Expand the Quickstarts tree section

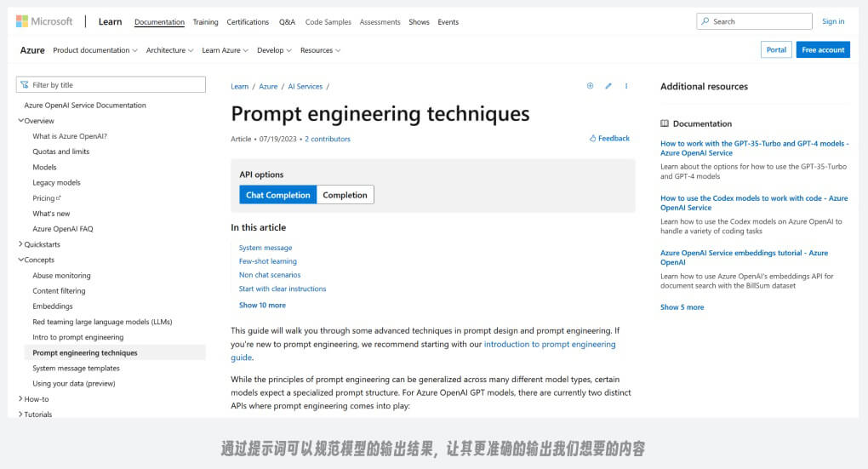pyautogui.click(x=21, y=244)
